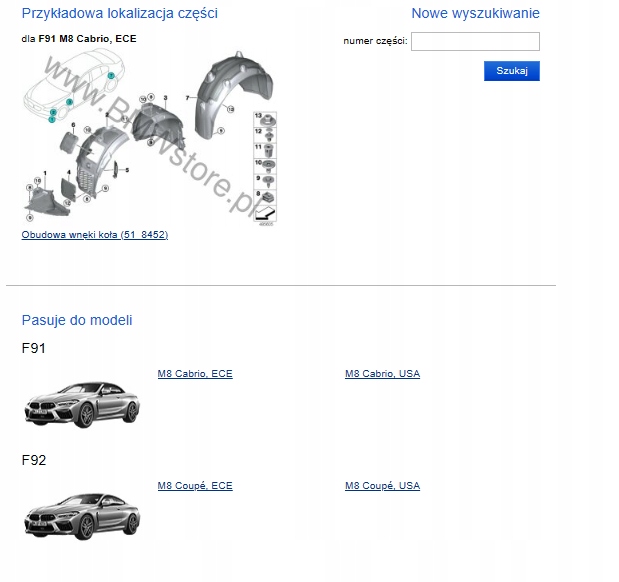The height and width of the screenshot is (582, 619).
Task: Click teal marker 7 on car outline
Action: point(111,75)
